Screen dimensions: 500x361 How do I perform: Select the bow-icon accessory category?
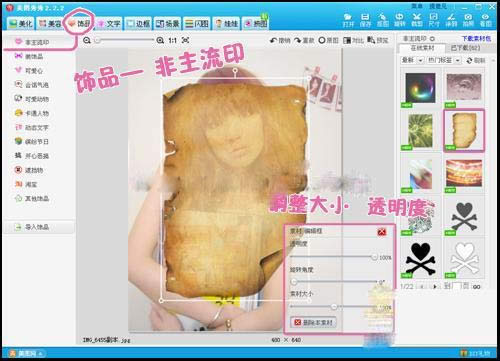pyautogui.click(x=29, y=56)
